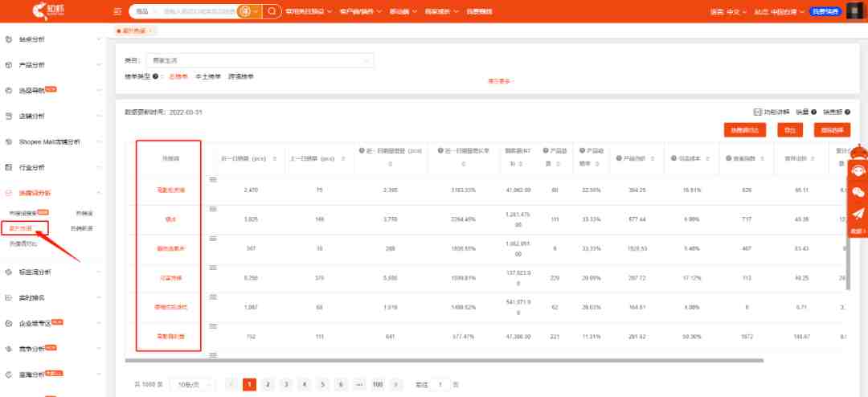This screenshot has height=397, width=868.
Task: Click the 店铺分析 sidebar icon
Action: point(9,117)
